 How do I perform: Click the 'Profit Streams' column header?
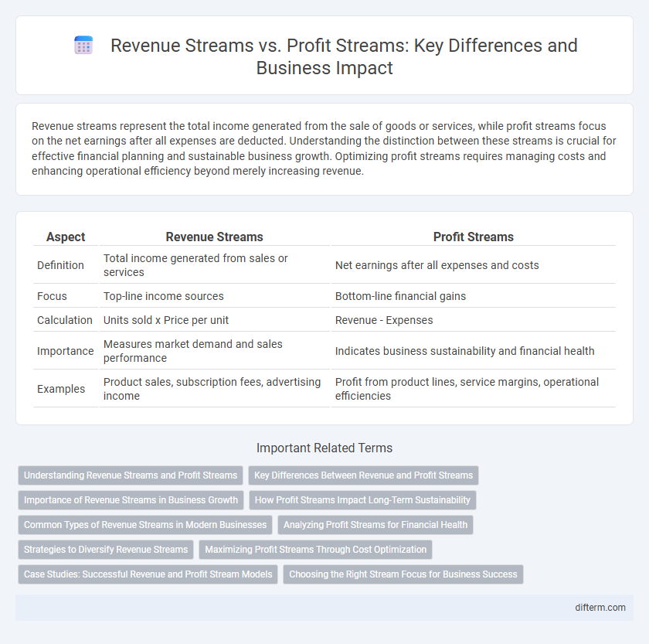pyautogui.click(x=474, y=237)
